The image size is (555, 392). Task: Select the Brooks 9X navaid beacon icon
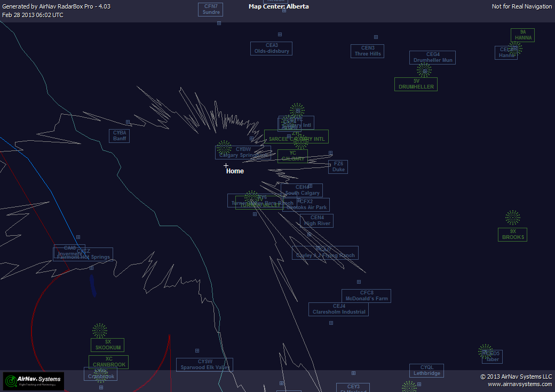click(x=513, y=218)
